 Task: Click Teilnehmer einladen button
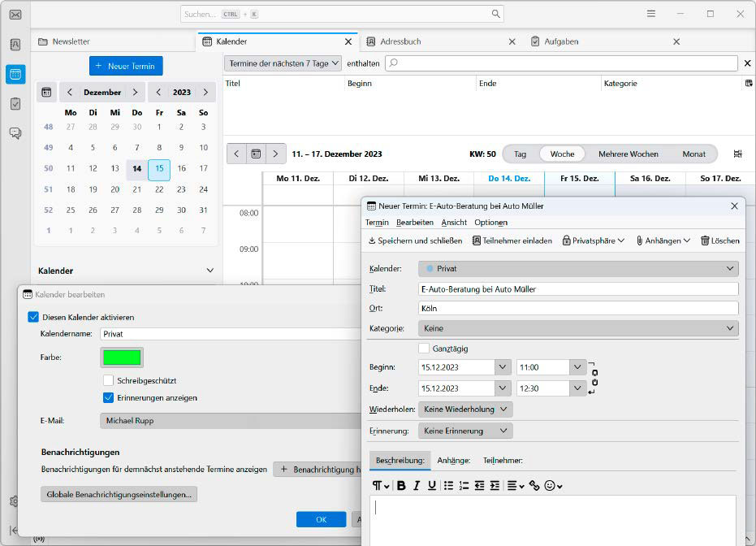click(512, 240)
